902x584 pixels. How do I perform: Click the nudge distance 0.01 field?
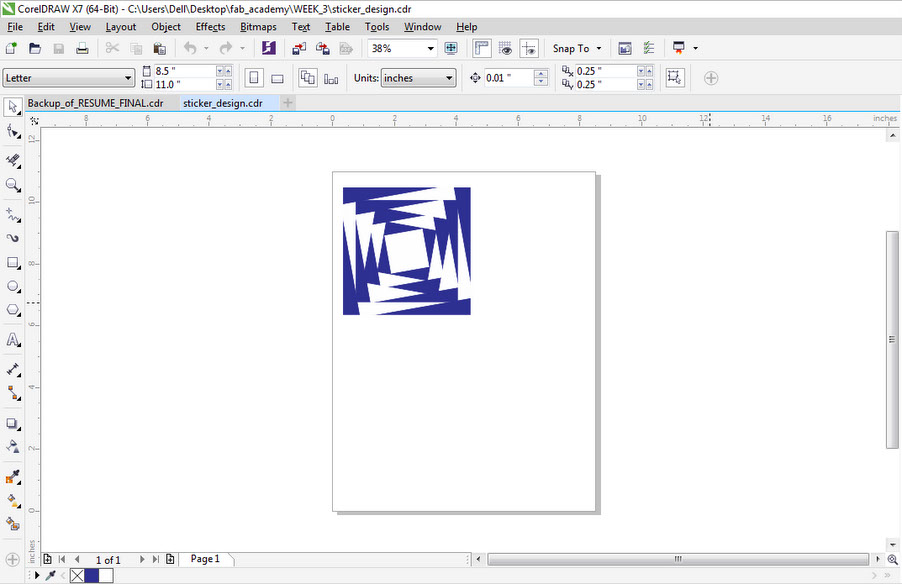point(509,78)
